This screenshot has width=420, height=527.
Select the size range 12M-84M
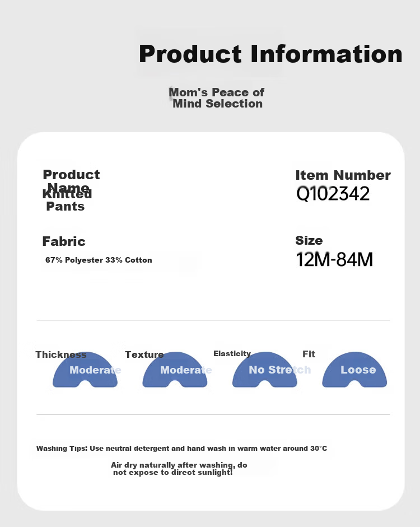coord(334,259)
